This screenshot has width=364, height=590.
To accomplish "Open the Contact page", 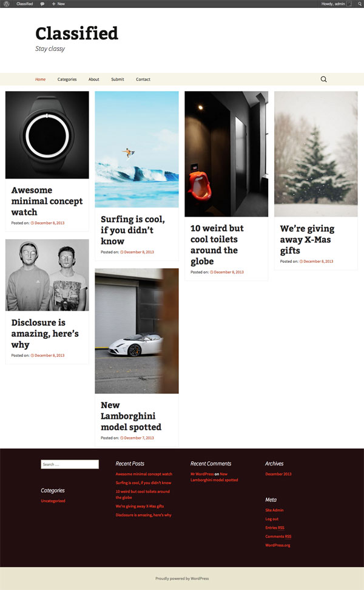I will pos(143,80).
